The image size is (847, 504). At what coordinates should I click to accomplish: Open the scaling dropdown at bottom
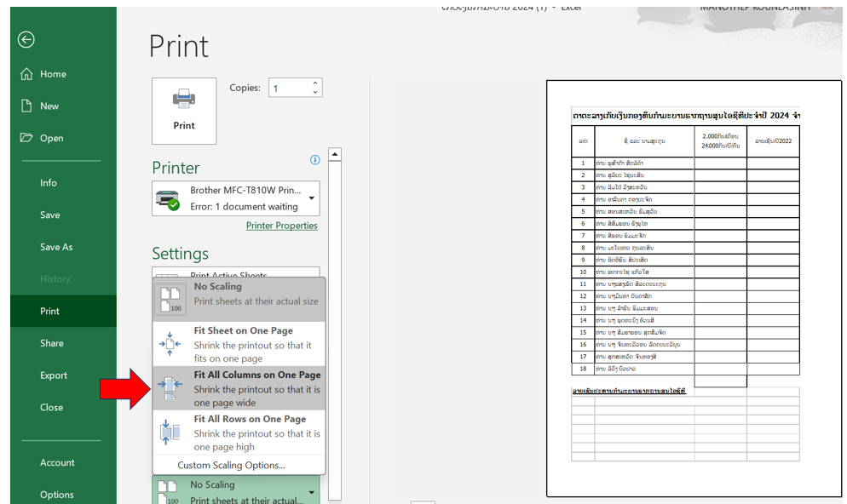click(x=311, y=492)
